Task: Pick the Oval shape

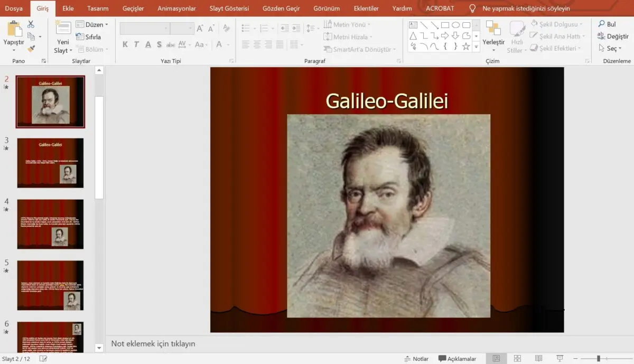Action: coord(455,25)
